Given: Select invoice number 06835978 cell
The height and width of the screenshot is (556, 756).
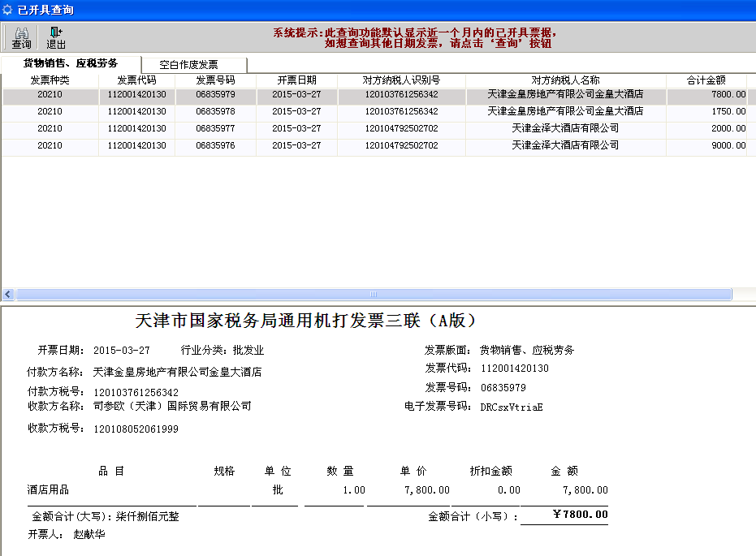Looking at the screenshot, I should click(x=215, y=111).
